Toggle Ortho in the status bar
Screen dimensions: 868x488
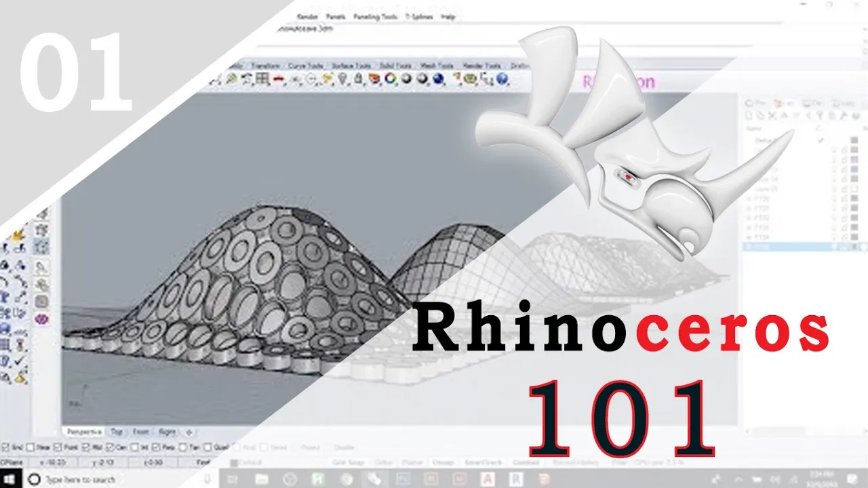tap(382, 462)
